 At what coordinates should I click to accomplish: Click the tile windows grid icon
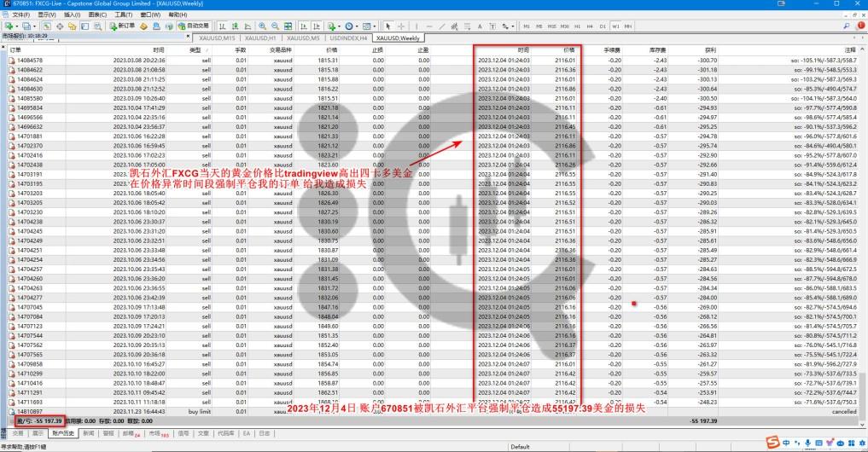coord(286,26)
